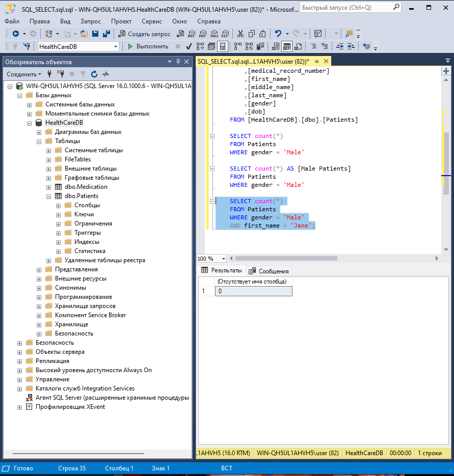Open the Соединить dropdown
The height and width of the screenshot is (476, 454).
point(24,74)
